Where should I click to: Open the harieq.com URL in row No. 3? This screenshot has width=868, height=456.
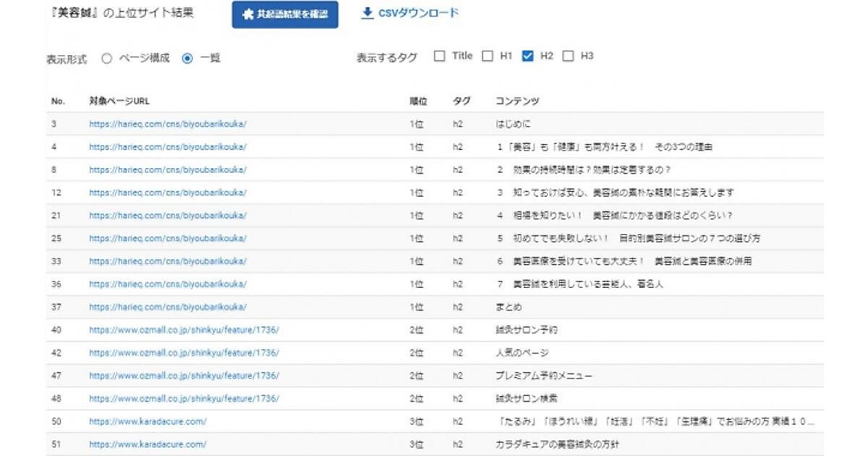pos(168,124)
